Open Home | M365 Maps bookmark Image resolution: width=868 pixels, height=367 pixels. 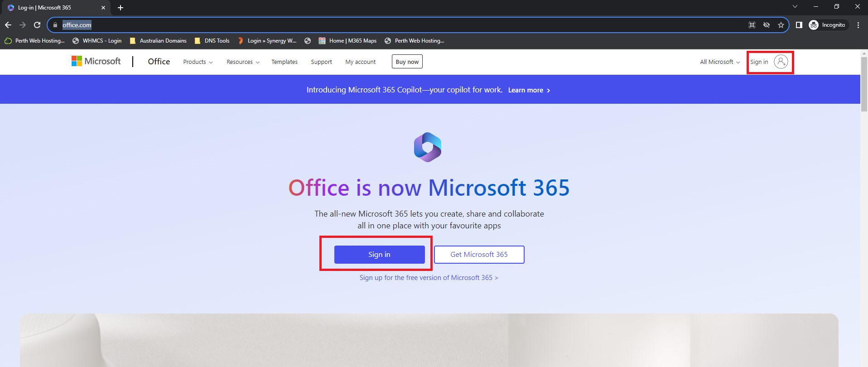(347, 41)
